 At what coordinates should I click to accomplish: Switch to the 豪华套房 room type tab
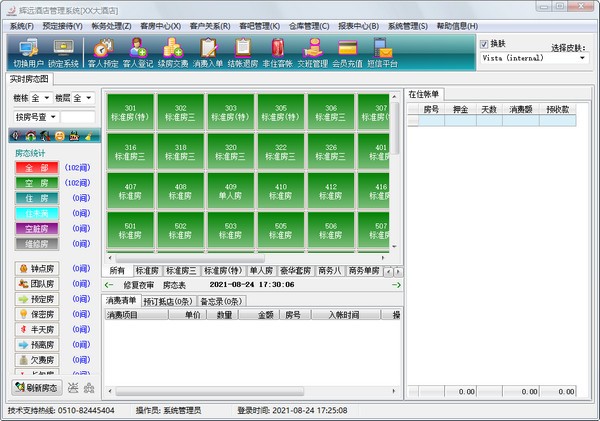[295, 270]
